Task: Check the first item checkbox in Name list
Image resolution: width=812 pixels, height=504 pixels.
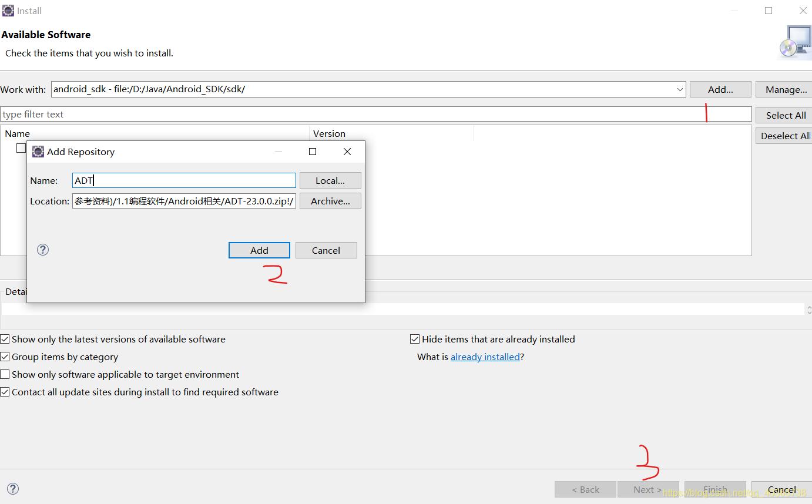Action: [x=21, y=148]
